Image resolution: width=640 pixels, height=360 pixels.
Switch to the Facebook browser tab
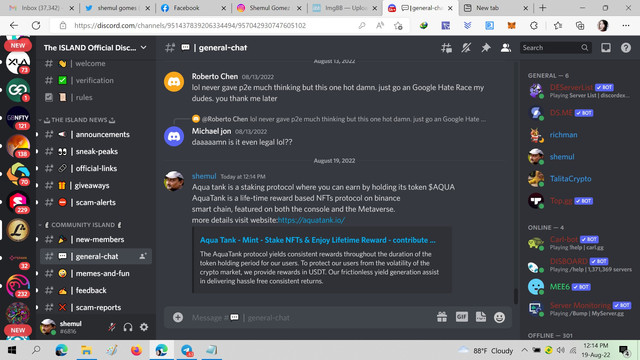click(192, 8)
